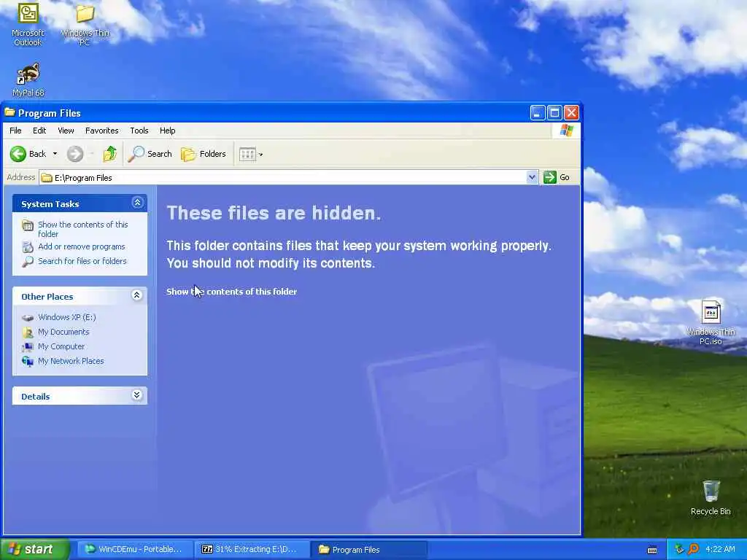Click the keyboard icon in the taskbar

click(x=652, y=550)
